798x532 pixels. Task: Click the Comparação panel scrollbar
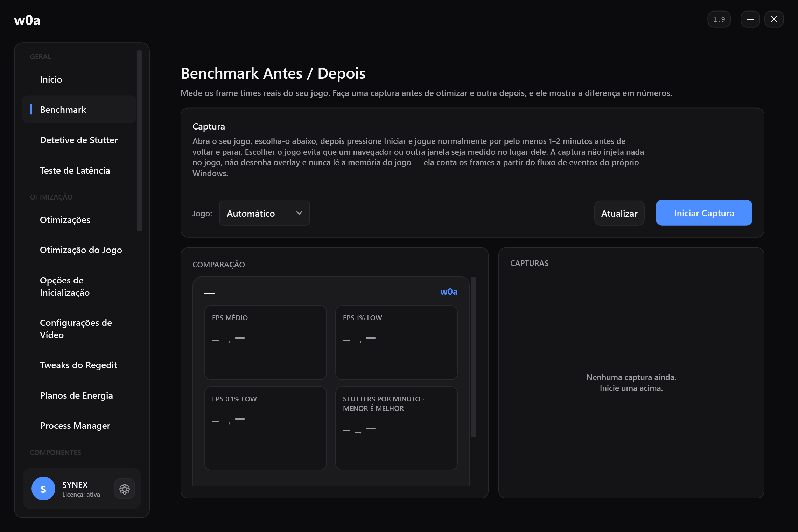pyautogui.click(x=474, y=357)
